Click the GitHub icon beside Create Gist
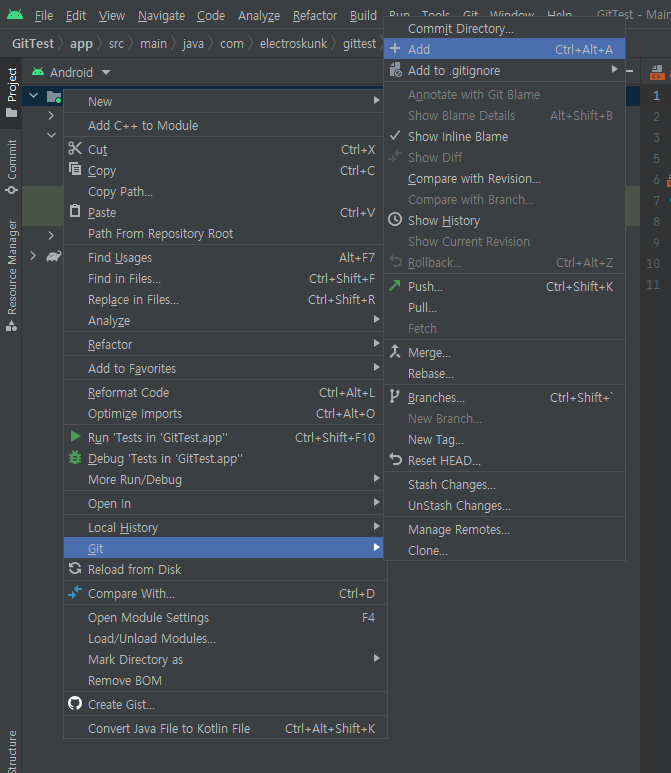This screenshot has width=671, height=773. click(75, 703)
